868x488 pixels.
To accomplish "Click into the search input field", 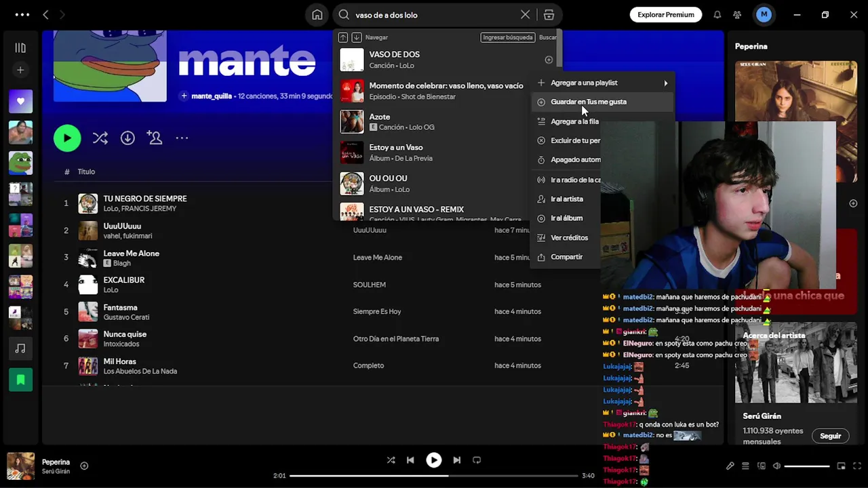I will click(436, 15).
